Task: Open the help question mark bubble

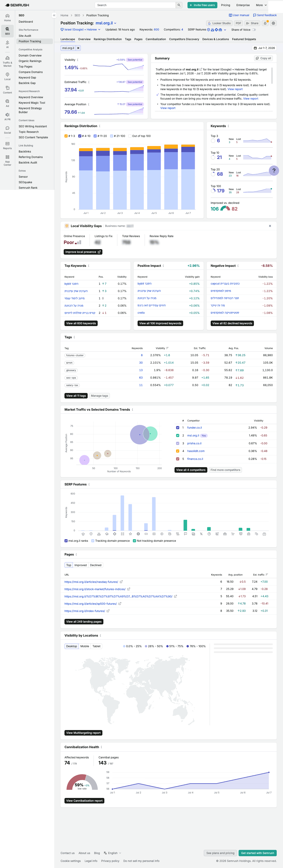Action: point(274,170)
